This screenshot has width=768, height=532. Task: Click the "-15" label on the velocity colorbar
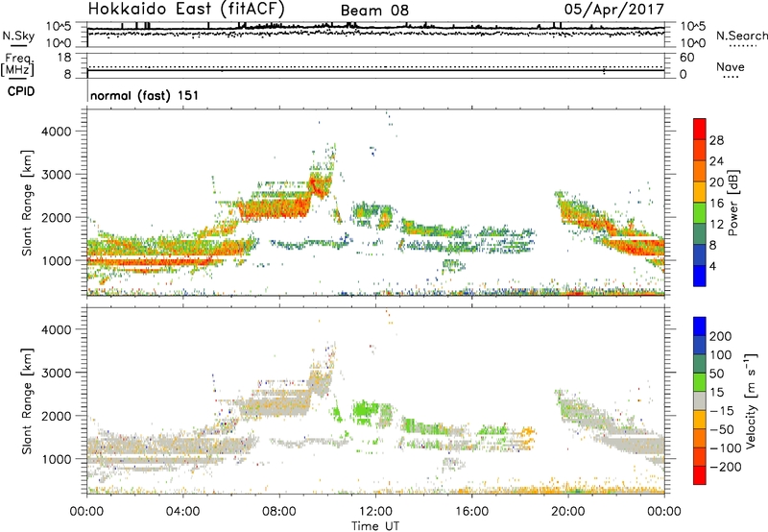click(722, 411)
